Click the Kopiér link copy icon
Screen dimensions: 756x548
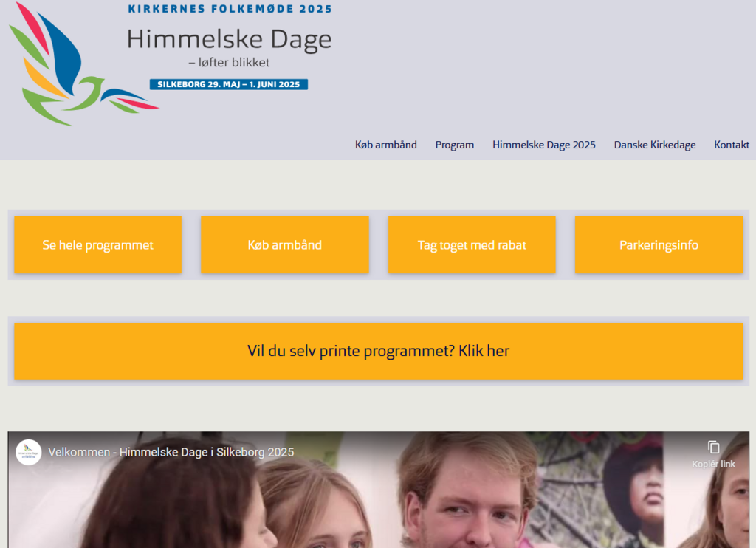coord(714,447)
